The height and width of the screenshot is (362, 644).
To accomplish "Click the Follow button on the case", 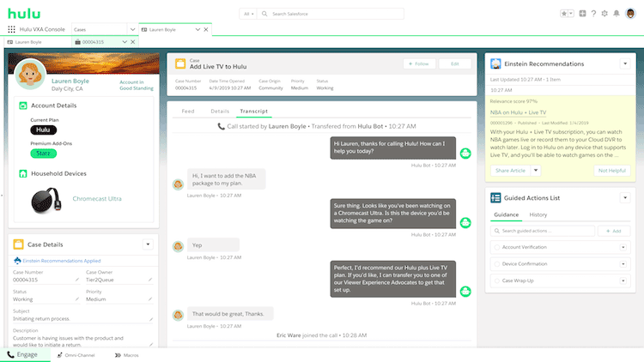I will 420,63.
